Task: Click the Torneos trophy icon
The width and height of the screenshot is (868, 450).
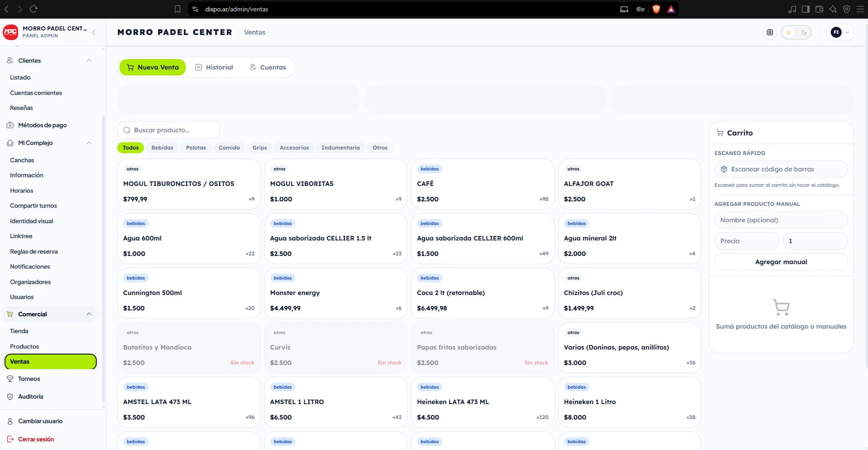Action: (10, 379)
